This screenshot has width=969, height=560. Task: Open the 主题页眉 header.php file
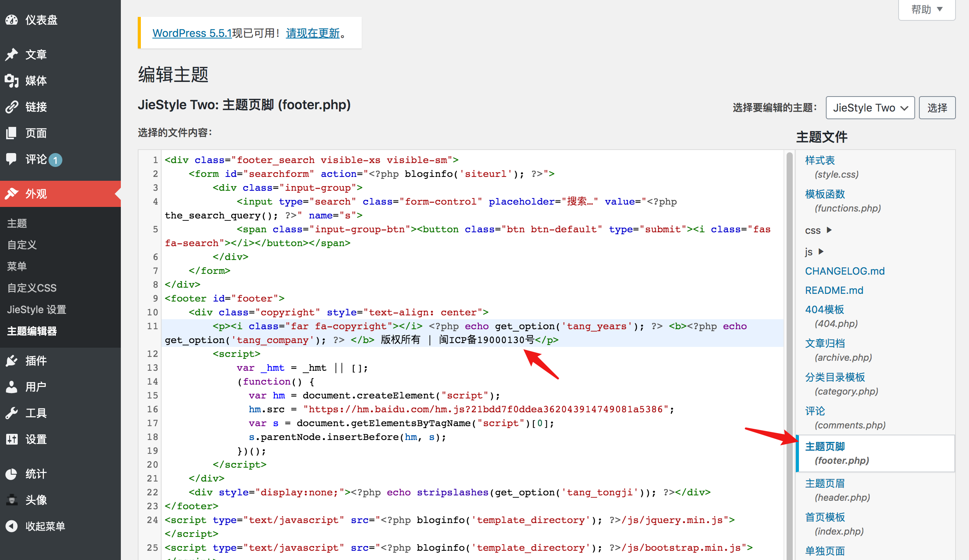point(825,483)
